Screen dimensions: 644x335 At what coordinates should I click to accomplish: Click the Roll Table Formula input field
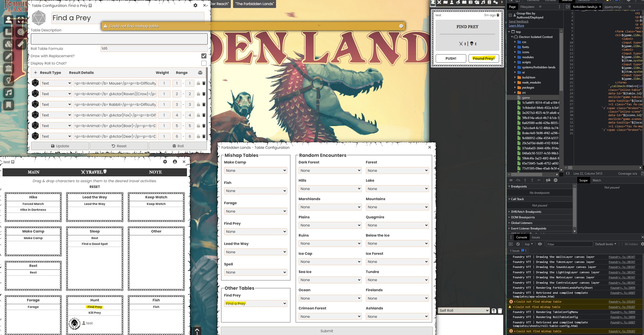tap(154, 48)
